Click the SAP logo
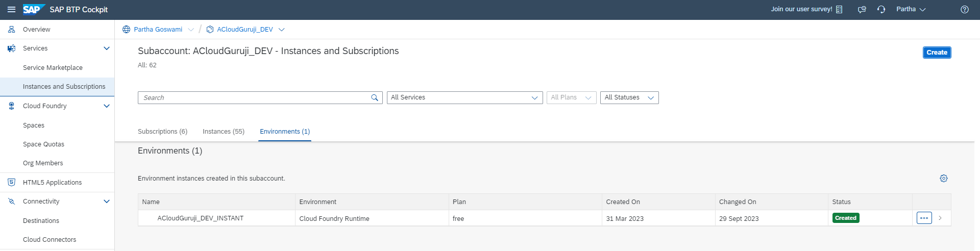The width and height of the screenshot is (980, 251). point(32,10)
